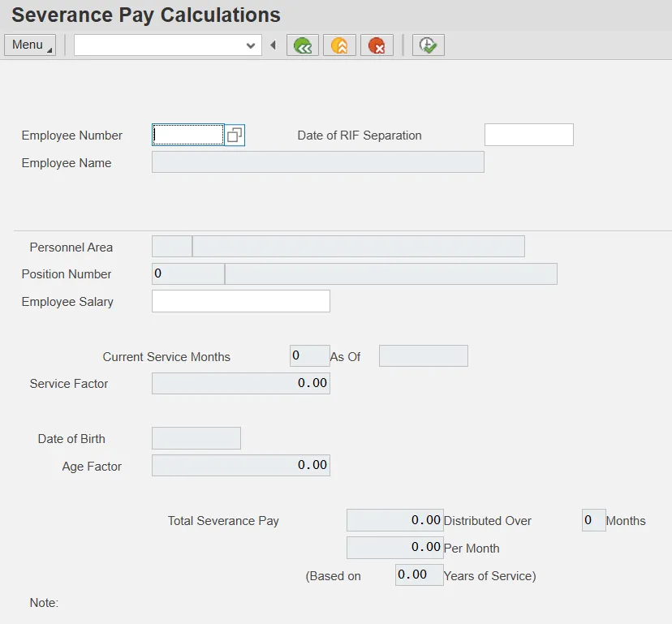672x624 pixels.
Task: Open the Employee Number search help icon
Action: 235,136
